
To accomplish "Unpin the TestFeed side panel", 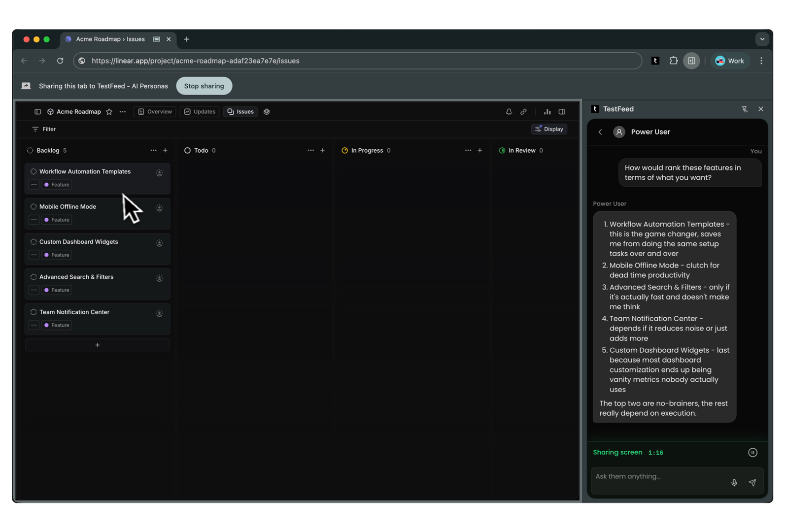I will [745, 109].
